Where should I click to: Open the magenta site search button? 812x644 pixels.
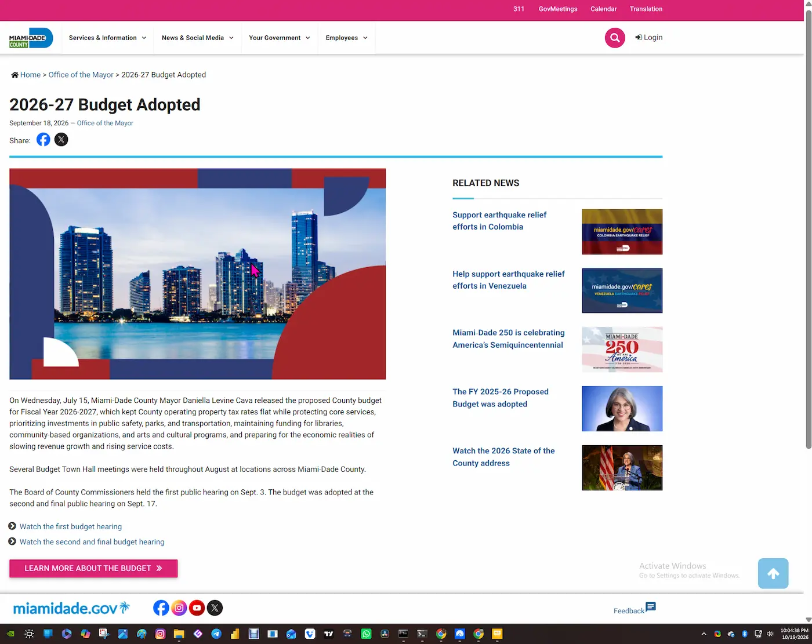pyautogui.click(x=615, y=38)
